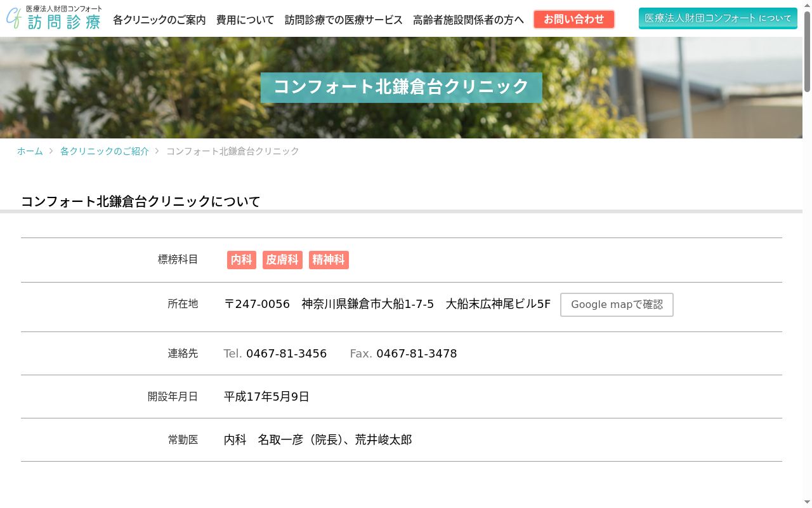Click the 訪問診療 site logo

pyautogui.click(x=54, y=18)
